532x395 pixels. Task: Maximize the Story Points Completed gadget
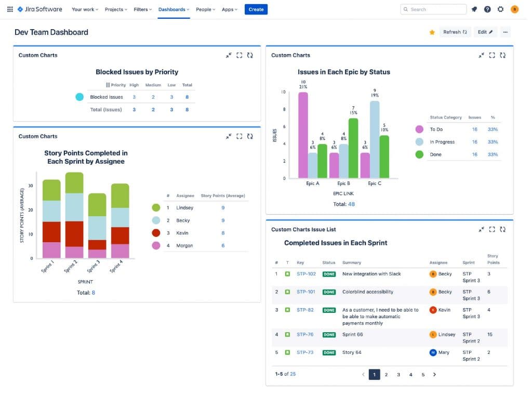point(239,136)
